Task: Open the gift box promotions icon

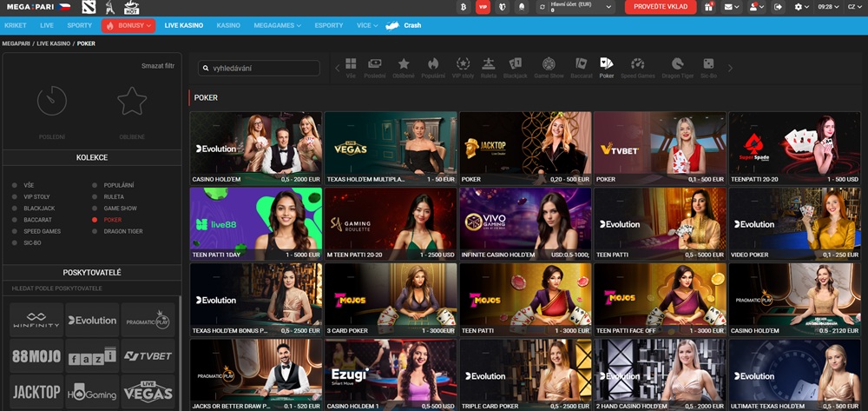Action: point(708,7)
